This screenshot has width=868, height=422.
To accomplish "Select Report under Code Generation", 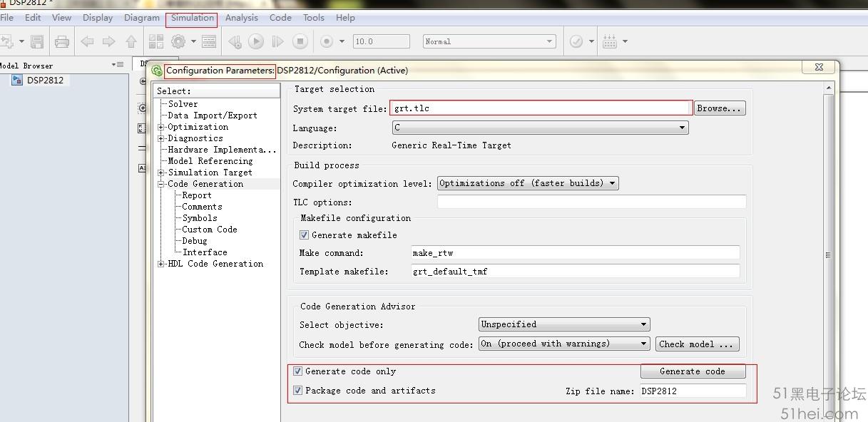I will click(197, 195).
